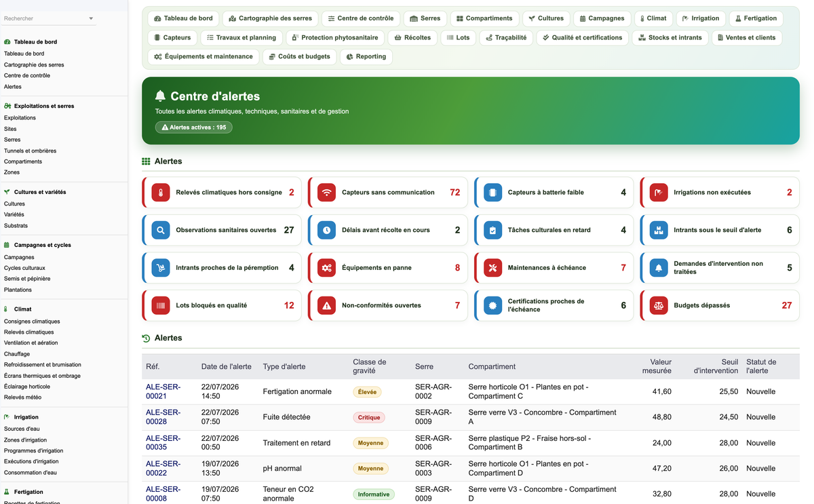Click the icon on Irrigations non exécutées card

pos(659,193)
